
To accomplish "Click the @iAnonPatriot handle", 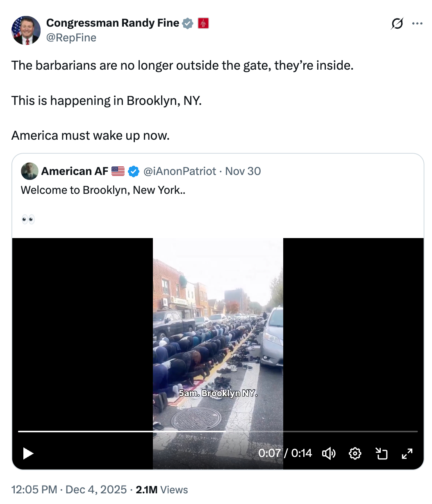I will pyautogui.click(x=180, y=171).
